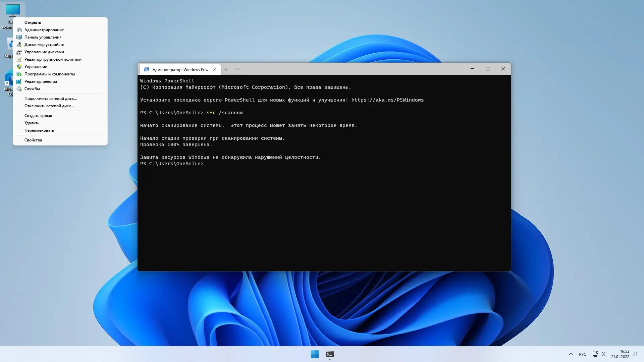Open the volume speaker tray icon
Image resolution: width=644 pixels, height=362 pixels.
point(603,354)
